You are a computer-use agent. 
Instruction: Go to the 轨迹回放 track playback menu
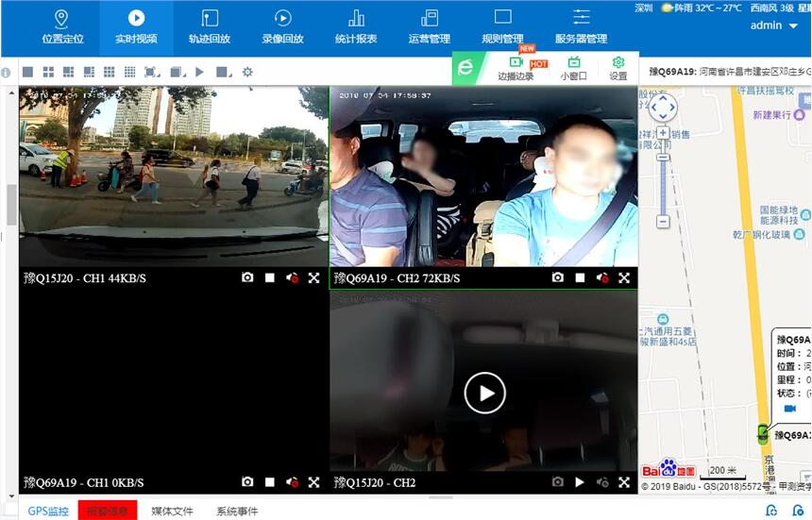(210, 26)
